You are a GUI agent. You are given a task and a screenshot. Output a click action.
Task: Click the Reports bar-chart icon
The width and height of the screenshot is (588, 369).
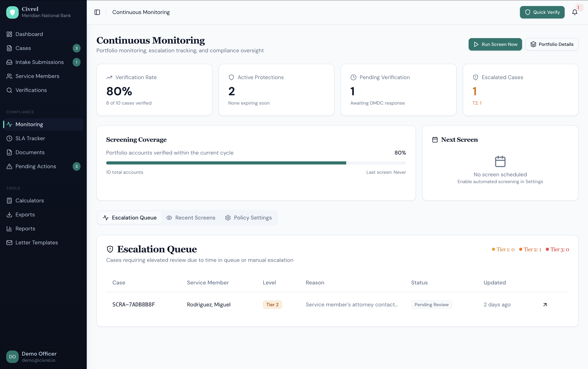9,228
